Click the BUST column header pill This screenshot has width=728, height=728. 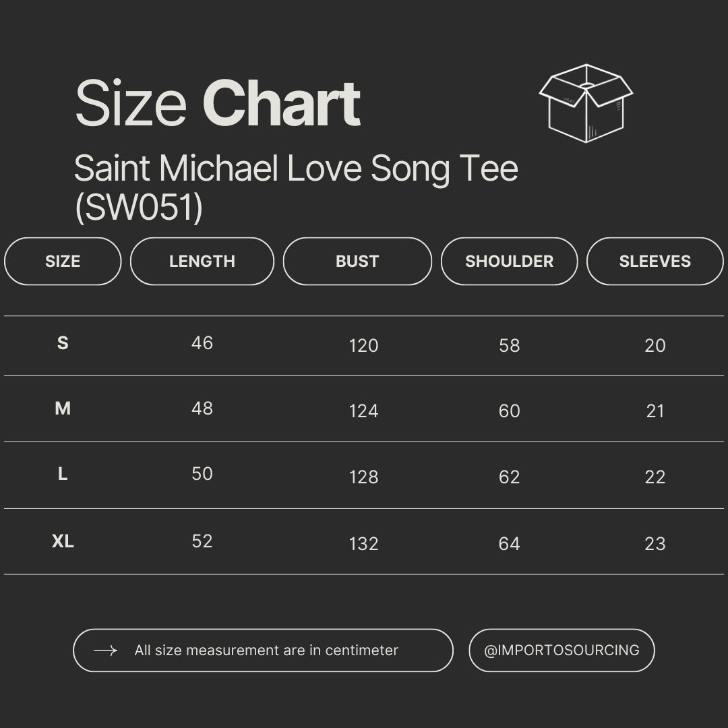357,262
